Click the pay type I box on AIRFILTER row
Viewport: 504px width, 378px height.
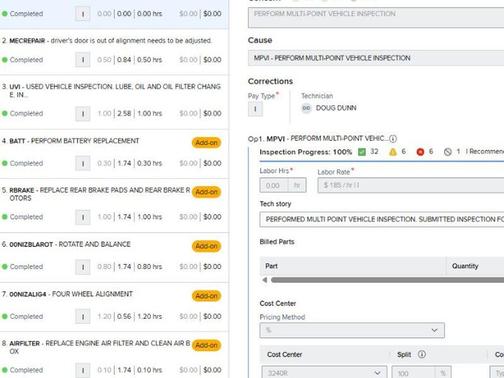pyautogui.click(x=83, y=370)
